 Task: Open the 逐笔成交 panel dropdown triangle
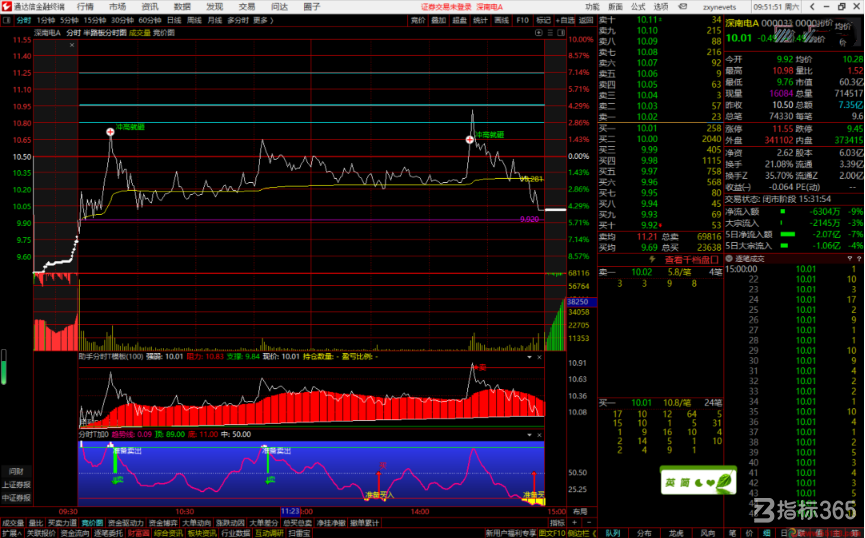[850, 258]
